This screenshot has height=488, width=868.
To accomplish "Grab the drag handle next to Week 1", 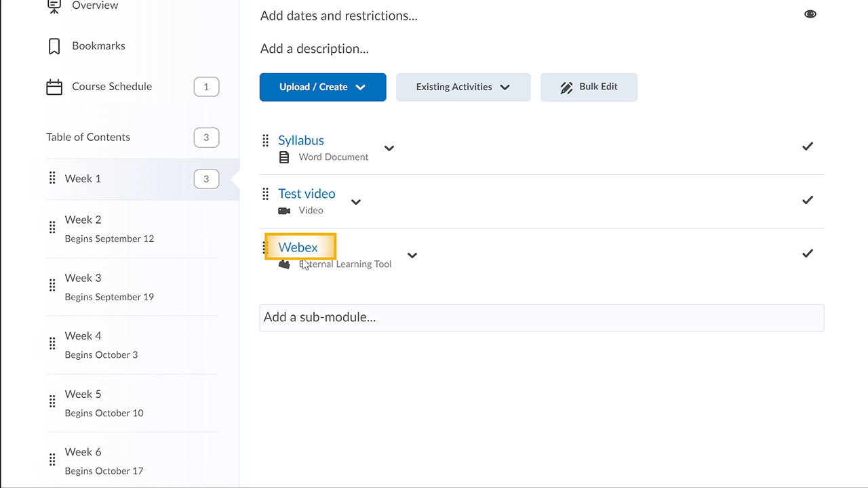I will point(52,178).
